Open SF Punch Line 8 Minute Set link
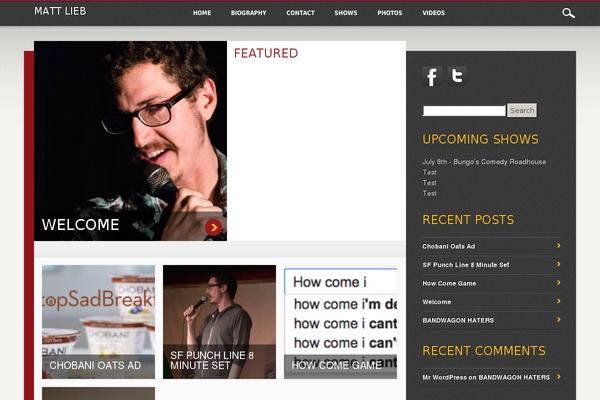 466,264
